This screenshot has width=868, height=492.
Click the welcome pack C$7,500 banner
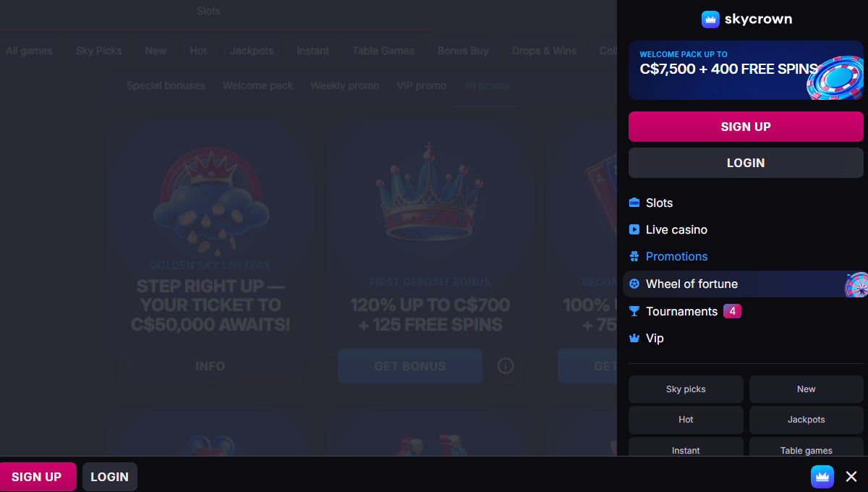click(746, 70)
